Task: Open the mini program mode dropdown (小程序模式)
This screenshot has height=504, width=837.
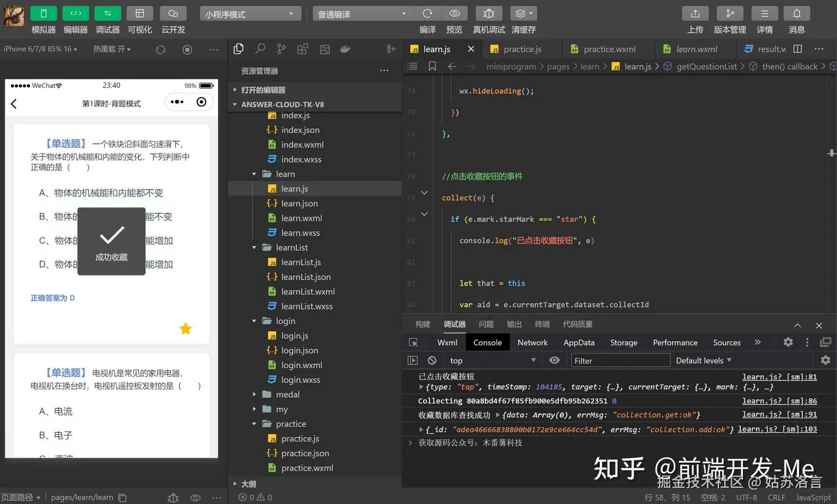Action: point(251,14)
